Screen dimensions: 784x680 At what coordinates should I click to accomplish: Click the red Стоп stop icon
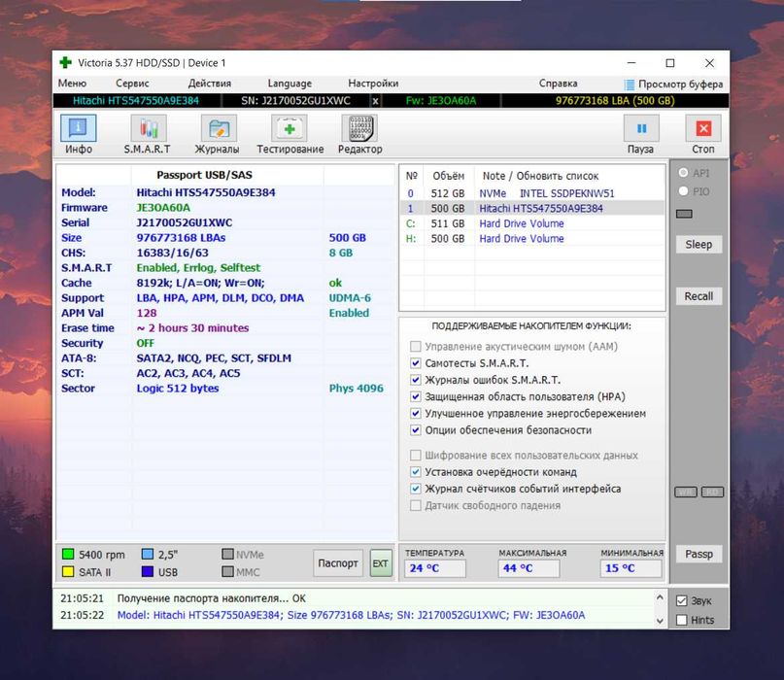(x=703, y=128)
